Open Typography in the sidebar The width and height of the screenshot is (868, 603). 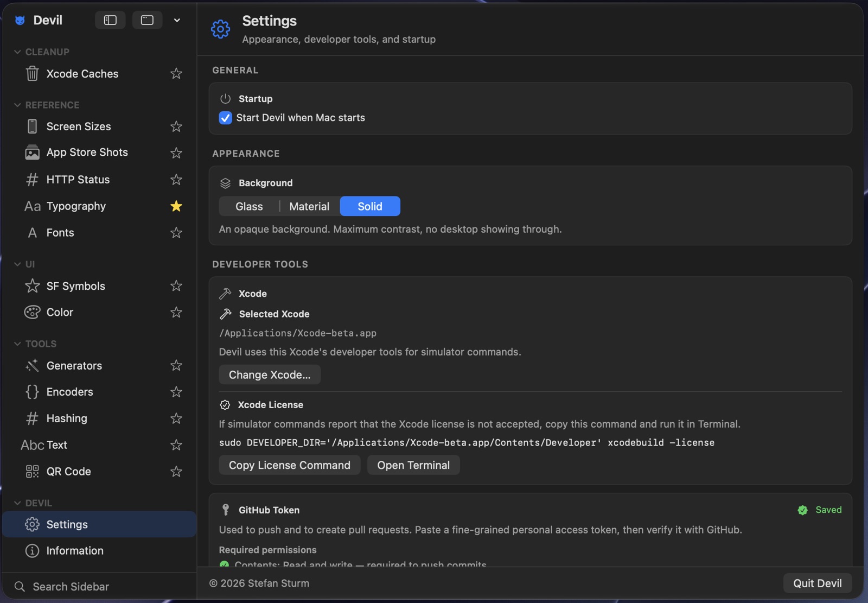point(99,206)
